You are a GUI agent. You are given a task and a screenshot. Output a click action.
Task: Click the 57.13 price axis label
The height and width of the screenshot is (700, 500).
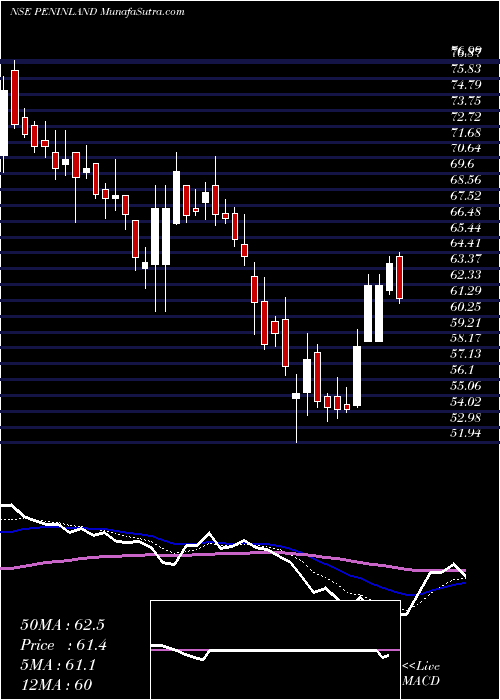click(x=466, y=354)
